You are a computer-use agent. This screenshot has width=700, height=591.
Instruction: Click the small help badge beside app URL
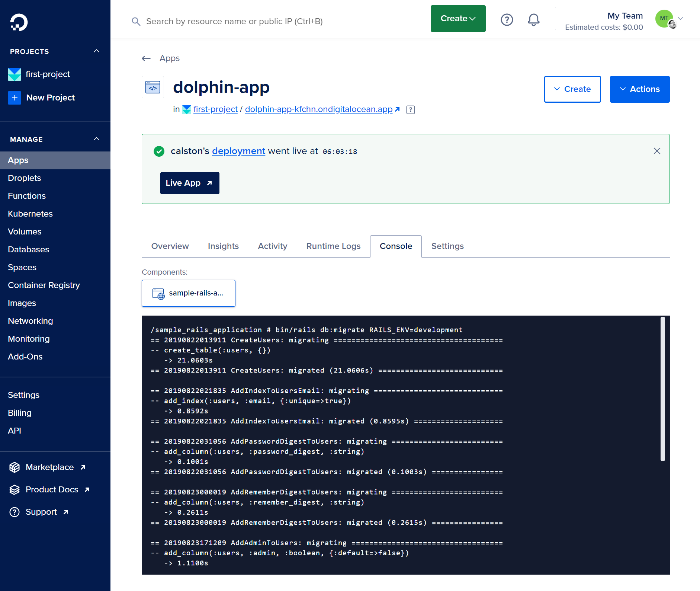(411, 110)
